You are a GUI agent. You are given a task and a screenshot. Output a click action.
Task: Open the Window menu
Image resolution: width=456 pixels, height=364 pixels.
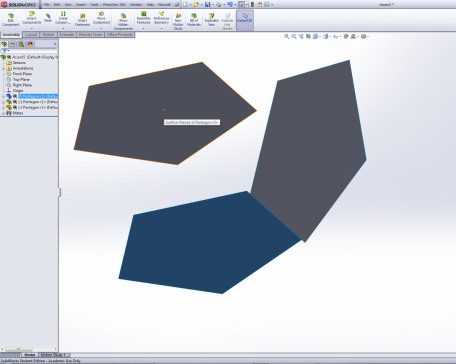pos(136,5)
